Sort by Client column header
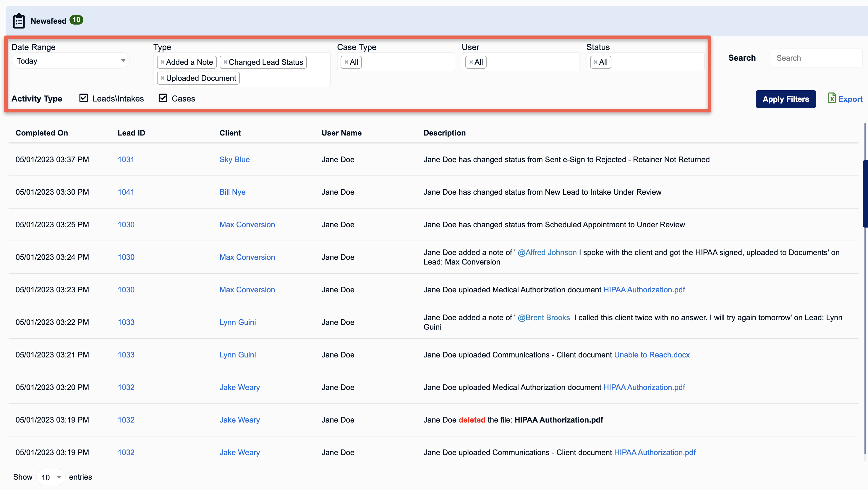This screenshot has height=490, width=868. pos(230,133)
